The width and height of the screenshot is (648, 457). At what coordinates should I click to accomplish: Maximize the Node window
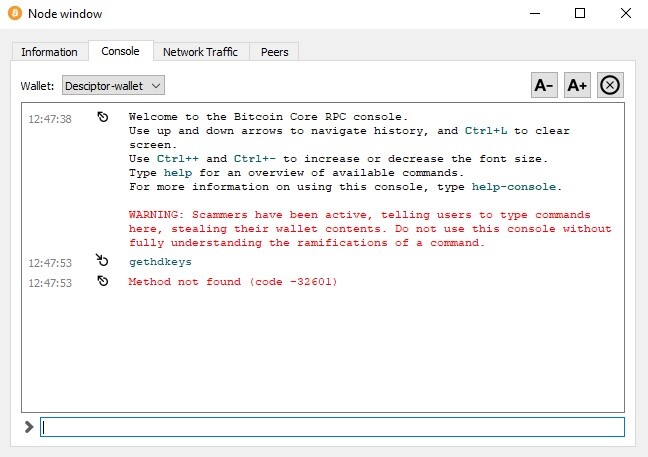pos(580,13)
